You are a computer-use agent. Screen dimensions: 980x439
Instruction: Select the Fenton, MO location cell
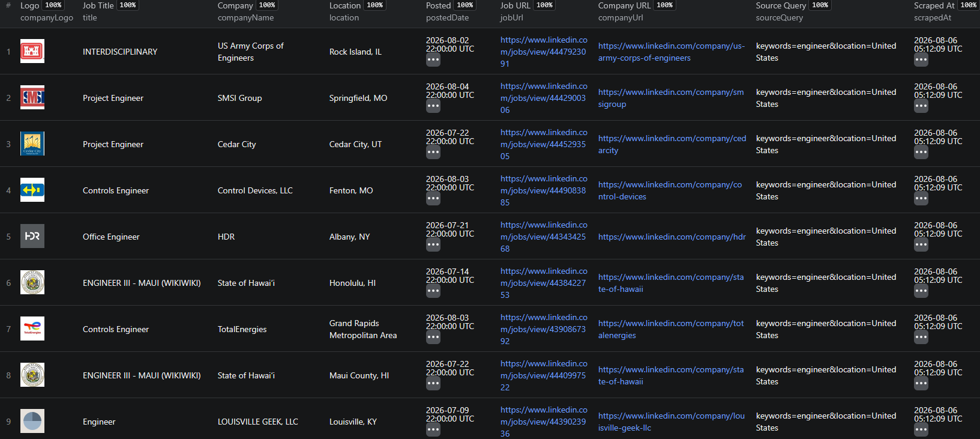point(351,190)
